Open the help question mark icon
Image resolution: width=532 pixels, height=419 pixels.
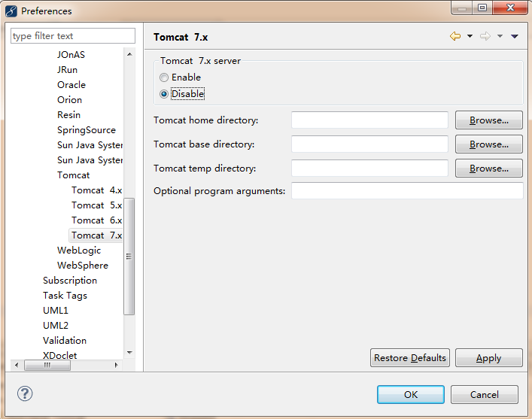tap(25, 393)
